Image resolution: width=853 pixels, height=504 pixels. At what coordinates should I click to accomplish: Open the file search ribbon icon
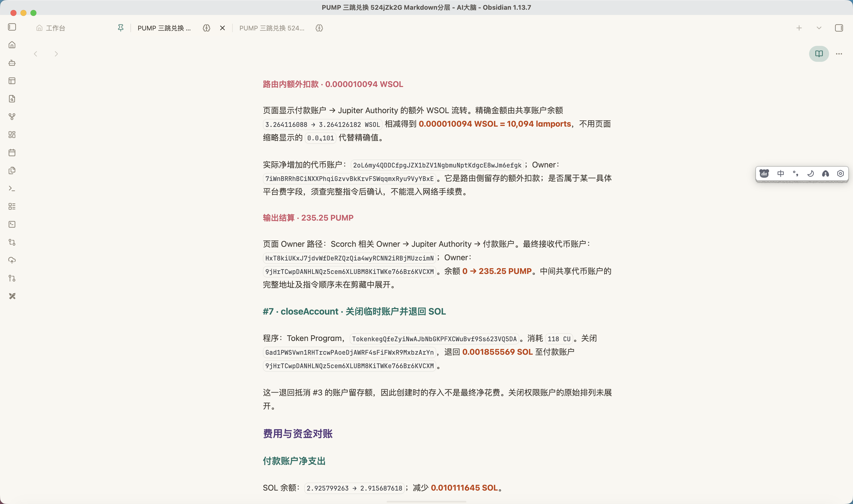pyautogui.click(x=12, y=99)
